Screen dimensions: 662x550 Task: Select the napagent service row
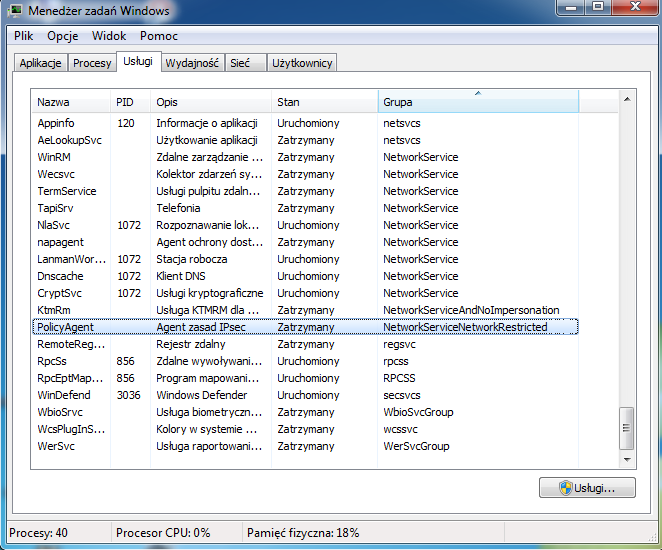305,242
